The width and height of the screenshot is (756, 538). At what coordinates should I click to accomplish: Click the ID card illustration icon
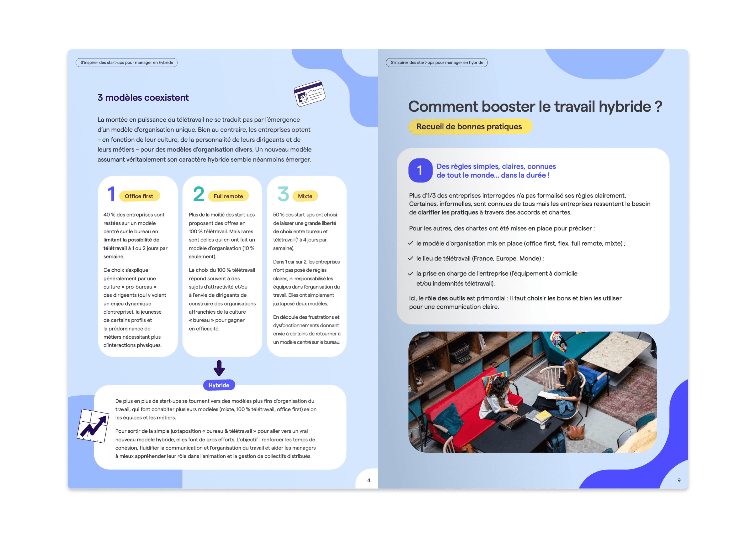309,93
